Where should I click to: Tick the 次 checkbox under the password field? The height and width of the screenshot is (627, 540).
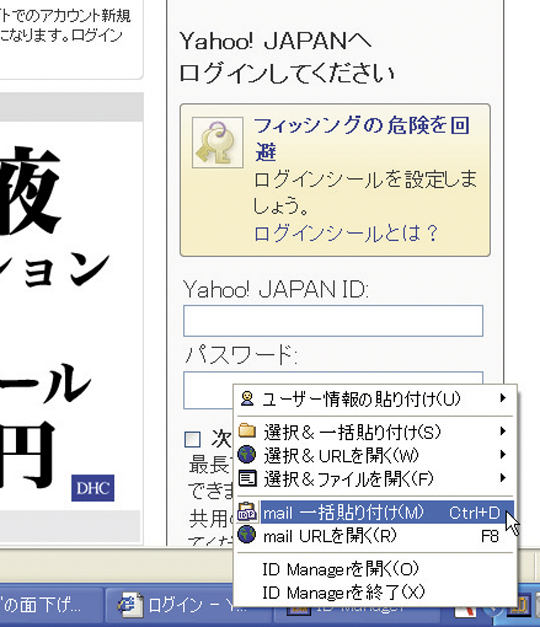coord(192,439)
